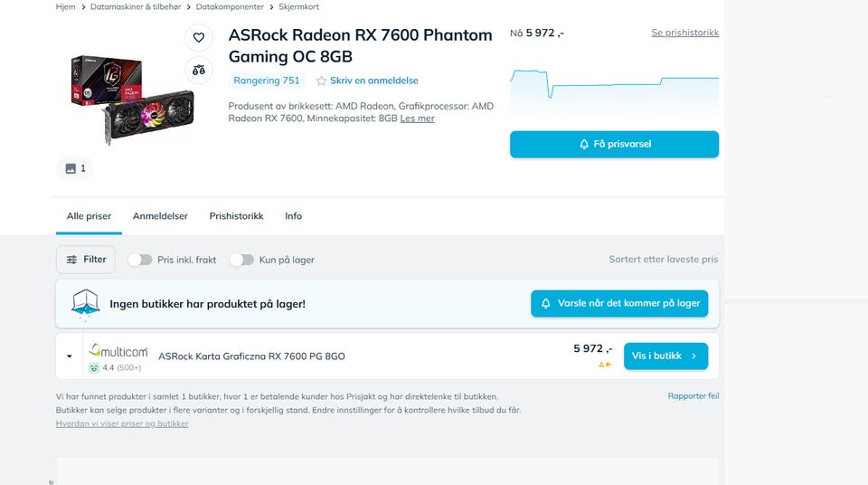
Task: Open Sortert etter laveste pris sorting
Action: (x=663, y=260)
